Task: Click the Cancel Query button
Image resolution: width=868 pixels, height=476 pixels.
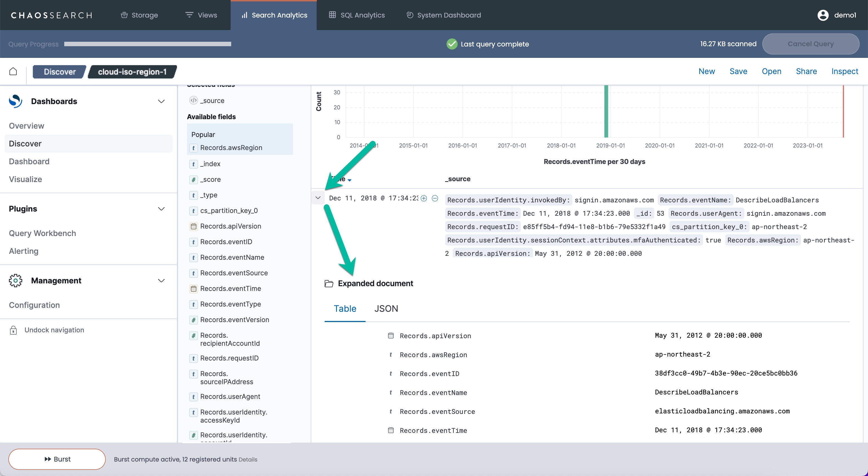Action: click(x=810, y=44)
